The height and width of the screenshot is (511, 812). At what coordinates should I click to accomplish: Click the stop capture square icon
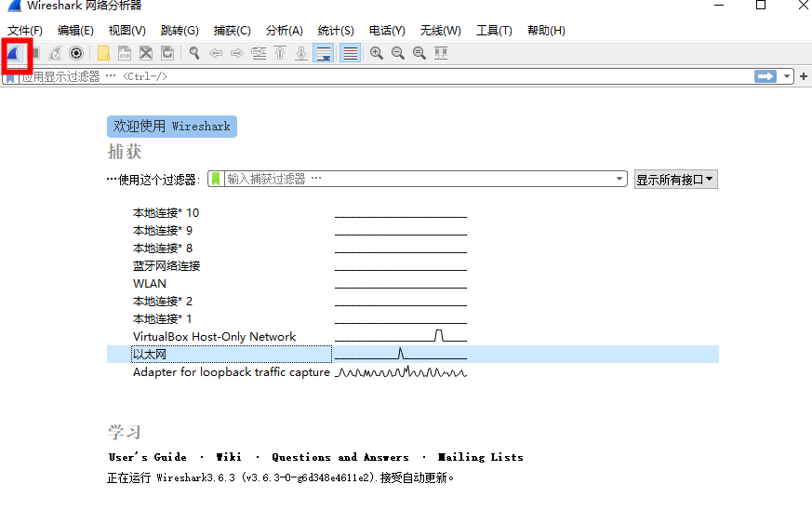tap(35, 53)
